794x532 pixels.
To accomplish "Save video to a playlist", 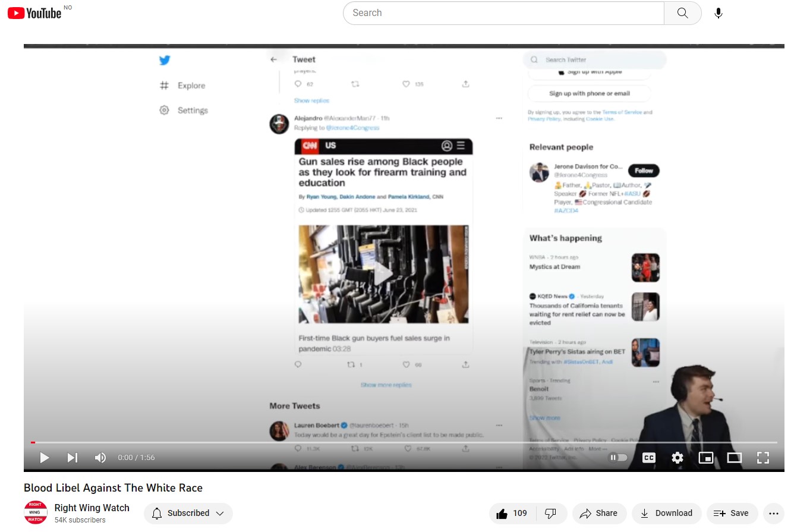I will (x=732, y=514).
